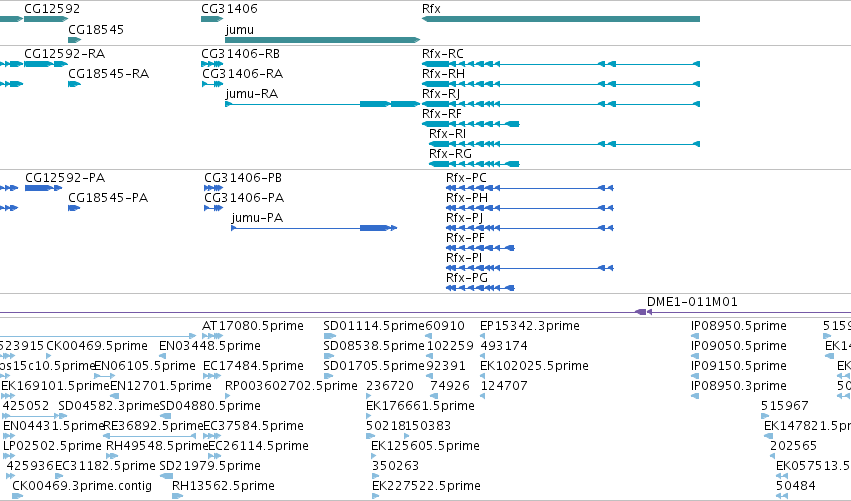Click the Rfx-PI protein label

coord(464,258)
